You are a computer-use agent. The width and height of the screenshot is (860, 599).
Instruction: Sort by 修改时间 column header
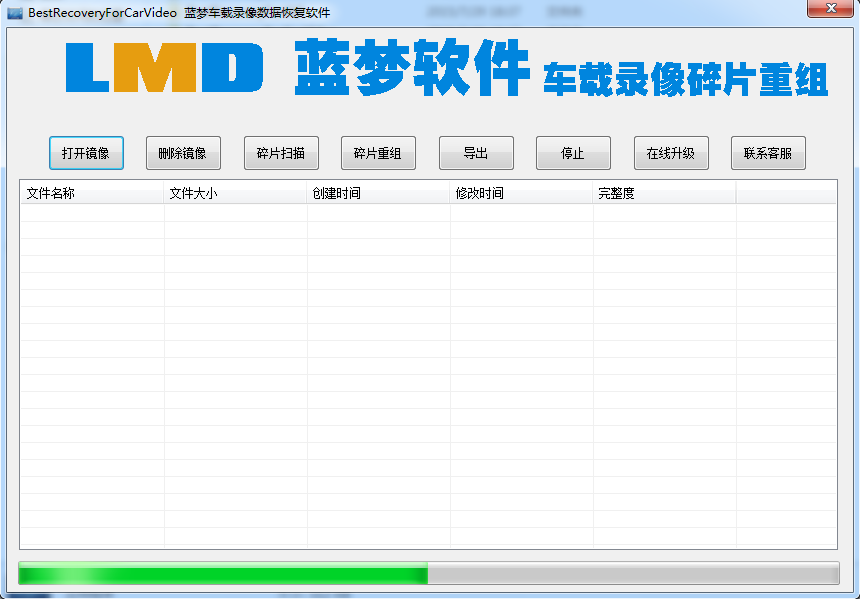click(x=521, y=193)
